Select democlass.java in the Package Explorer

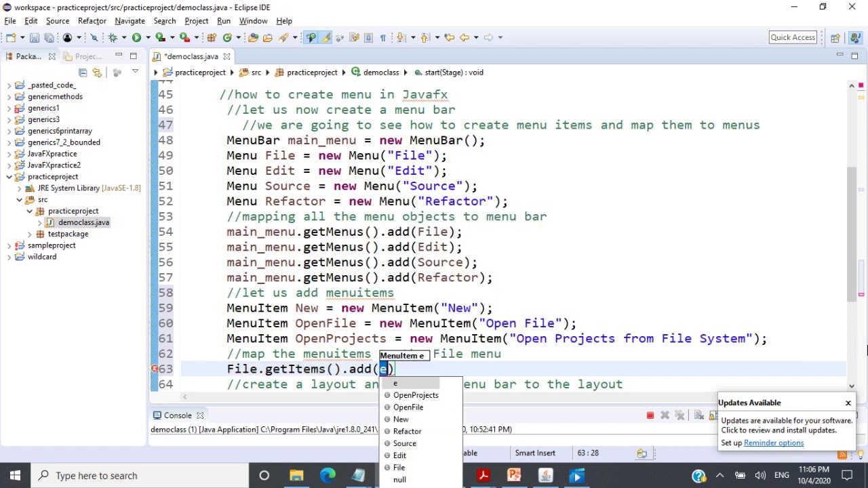click(83, 222)
